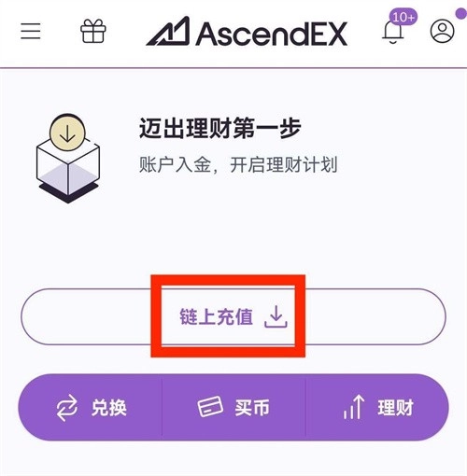Open the gift rewards icon
The image size is (467, 476).
tap(93, 31)
